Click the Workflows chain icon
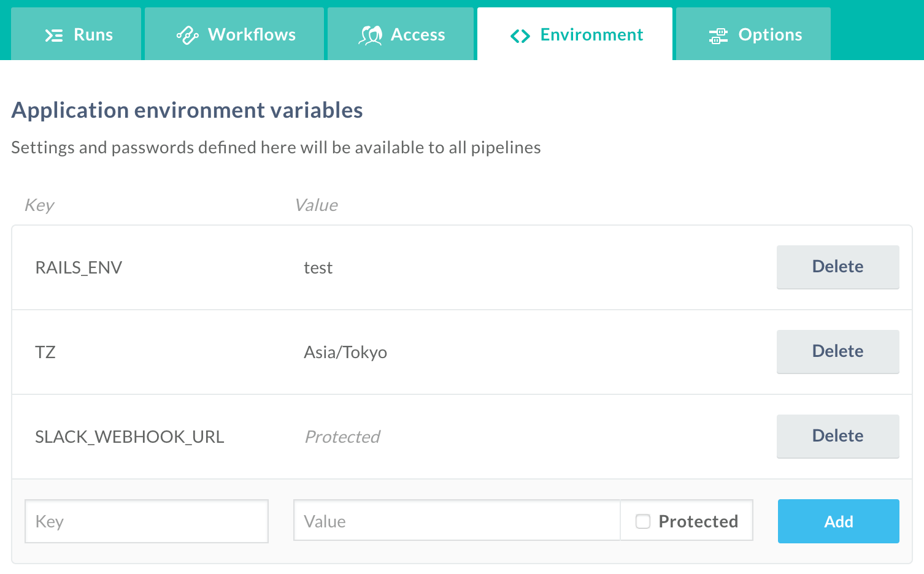 point(187,36)
